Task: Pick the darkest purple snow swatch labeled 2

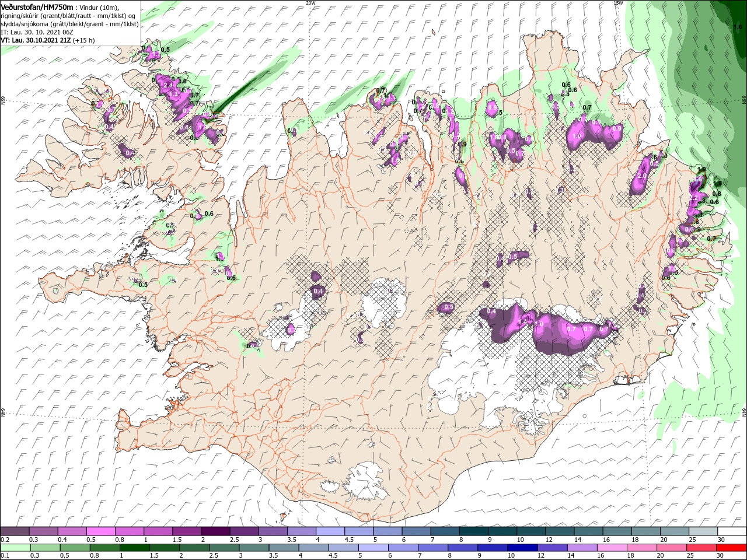Action: pos(215,531)
